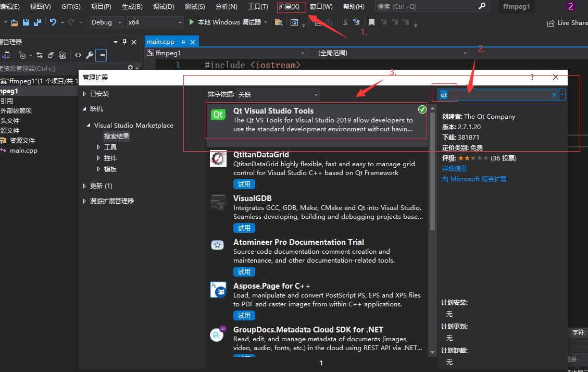Image resolution: width=588 pixels, height=372 pixels.
Task: Click the properties wrench icon
Action: (89, 56)
